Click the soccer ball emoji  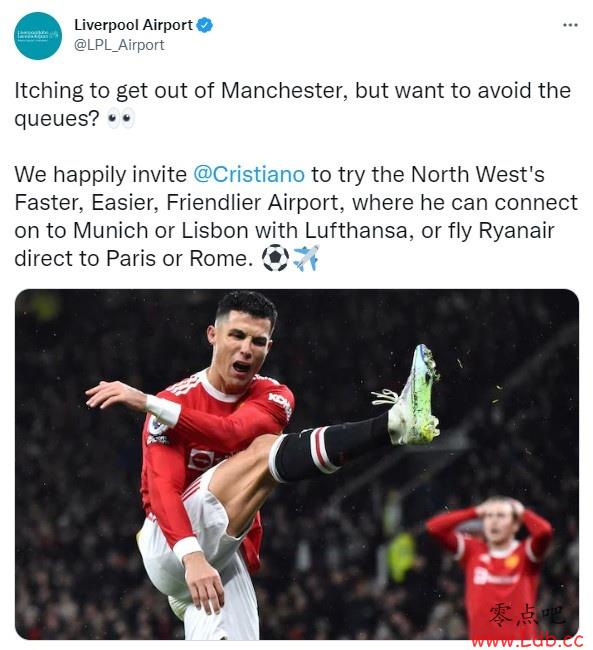coord(275,258)
